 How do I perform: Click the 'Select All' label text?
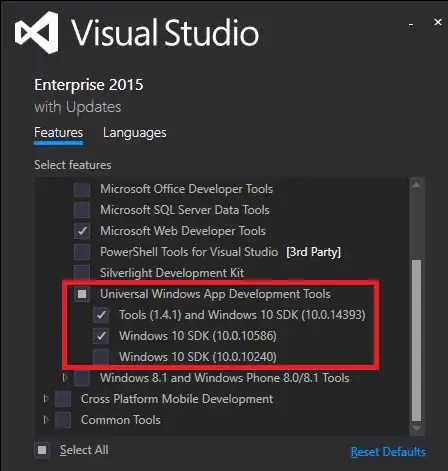(x=84, y=450)
